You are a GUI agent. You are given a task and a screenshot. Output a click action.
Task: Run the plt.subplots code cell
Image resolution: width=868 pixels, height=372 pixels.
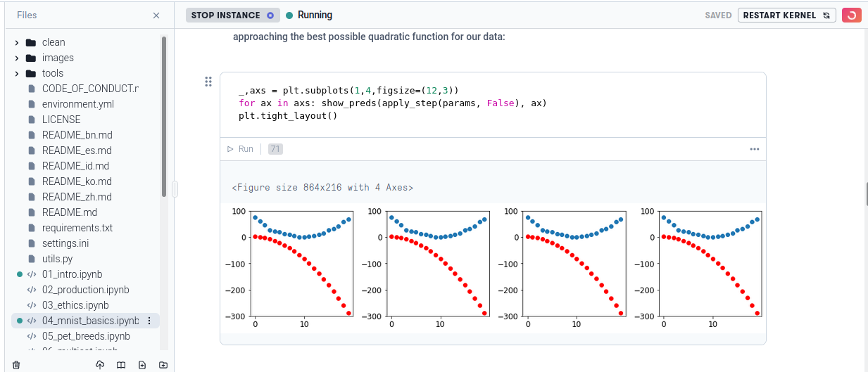point(241,149)
